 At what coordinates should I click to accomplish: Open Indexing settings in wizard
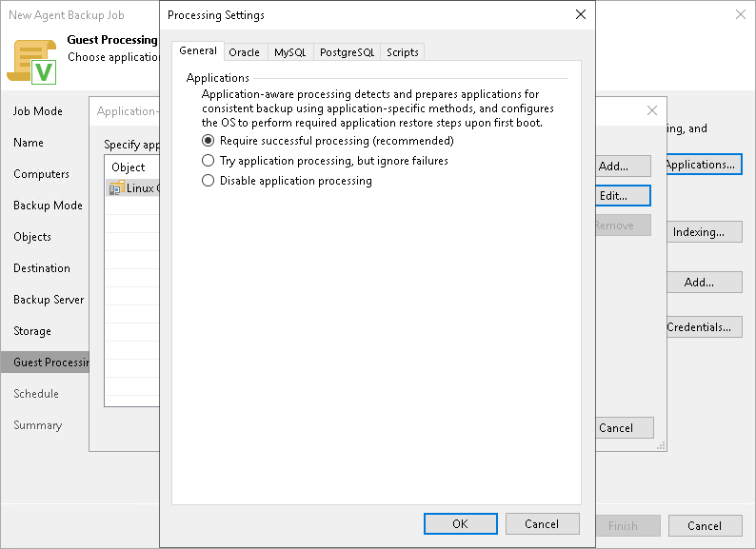705,232
